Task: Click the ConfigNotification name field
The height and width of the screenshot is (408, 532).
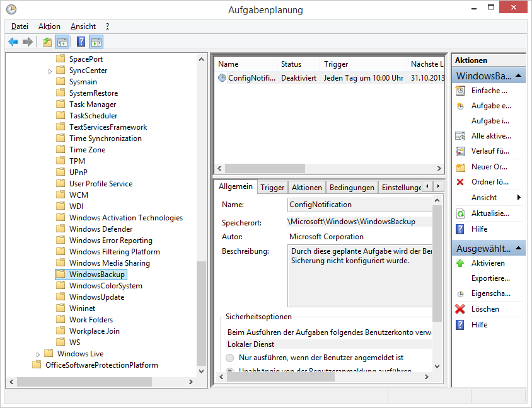Action: pyautogui.click(x=360, y=205)
